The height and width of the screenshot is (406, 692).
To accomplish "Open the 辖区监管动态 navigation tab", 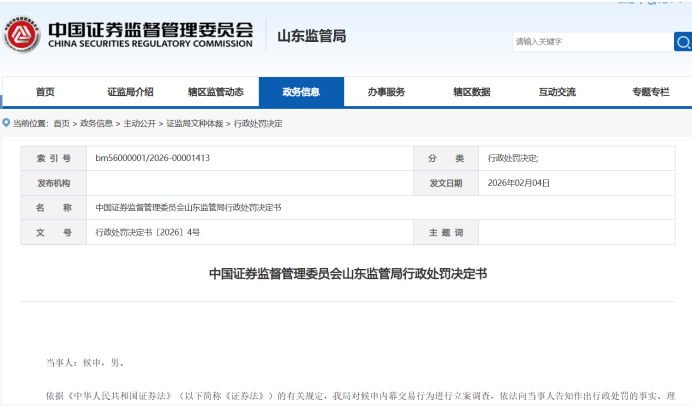I will click(215, 92).
